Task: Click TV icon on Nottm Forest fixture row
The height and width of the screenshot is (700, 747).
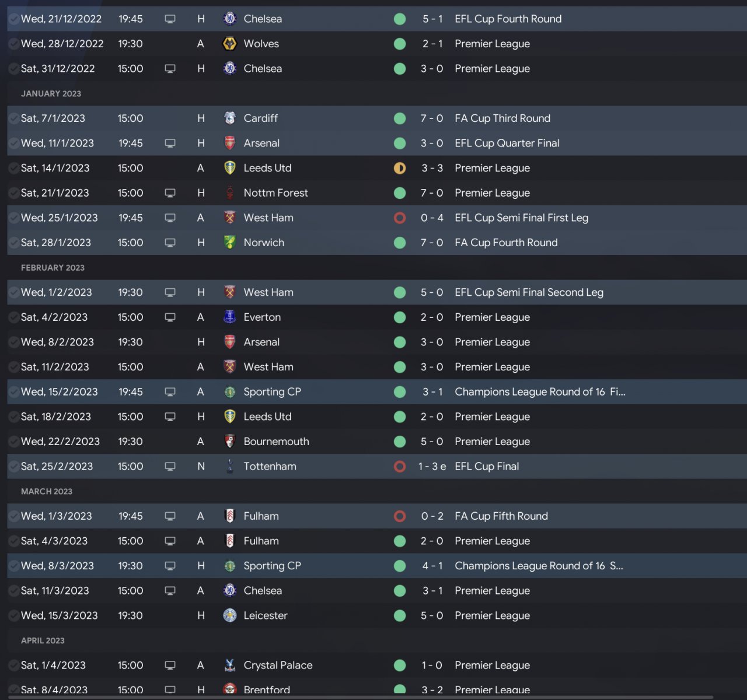Action: (x=170, y=193)
